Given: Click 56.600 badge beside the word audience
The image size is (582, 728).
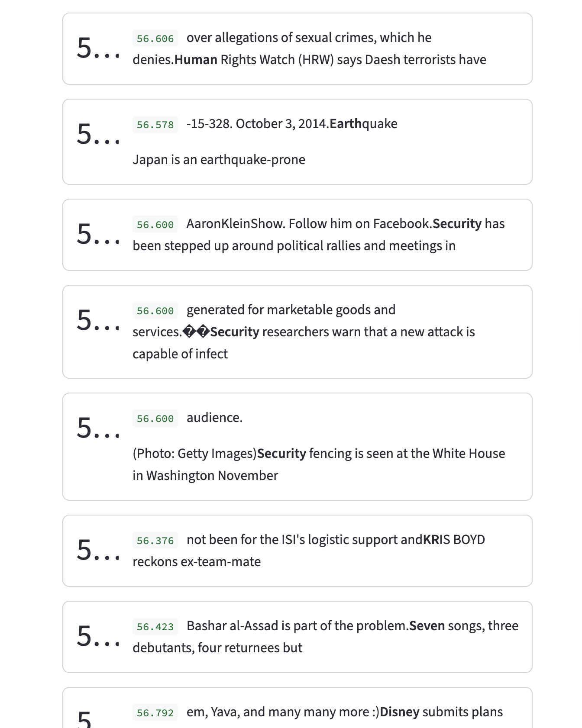Looking at the screenshot, I should click(x=155, y=419).
